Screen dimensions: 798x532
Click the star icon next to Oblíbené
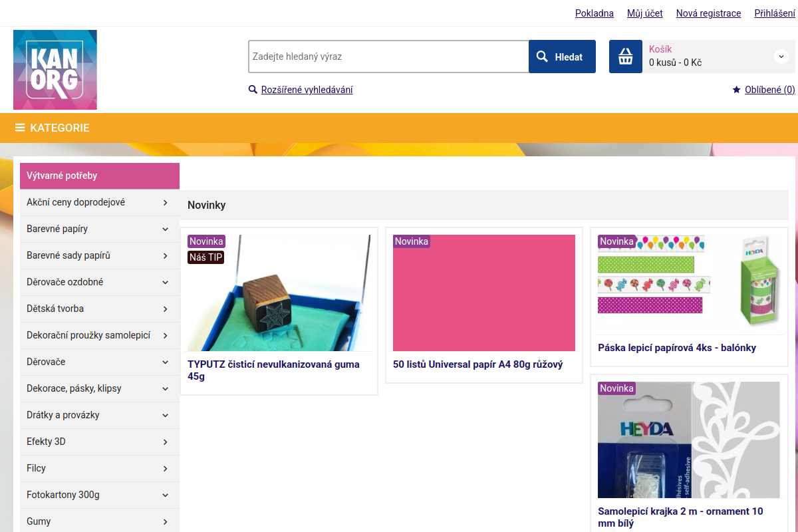(736, 90)
